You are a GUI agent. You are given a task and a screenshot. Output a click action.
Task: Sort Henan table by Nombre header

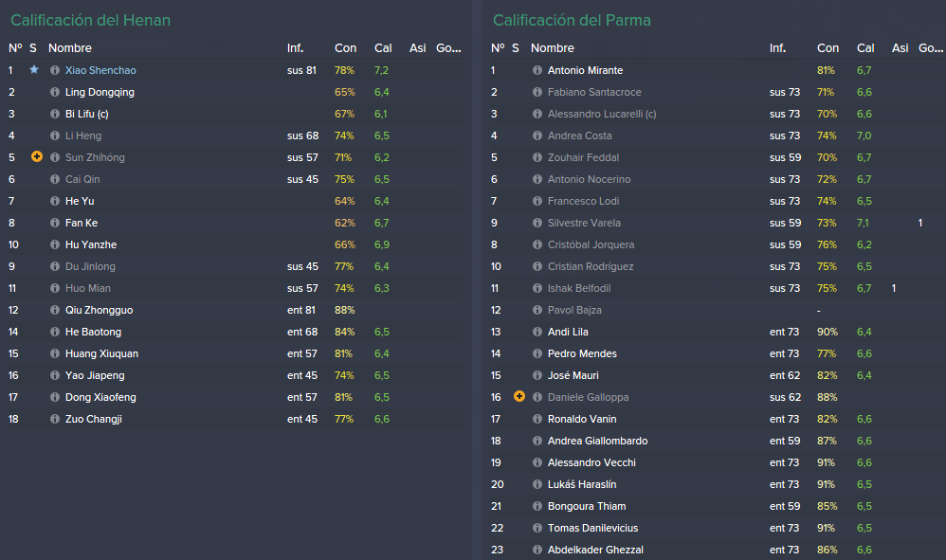70,47
